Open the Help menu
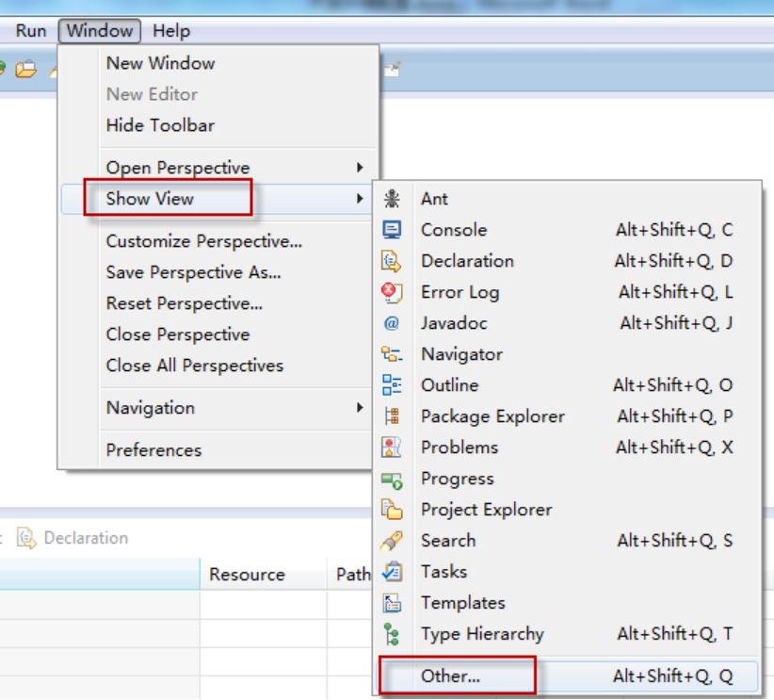 171,31
